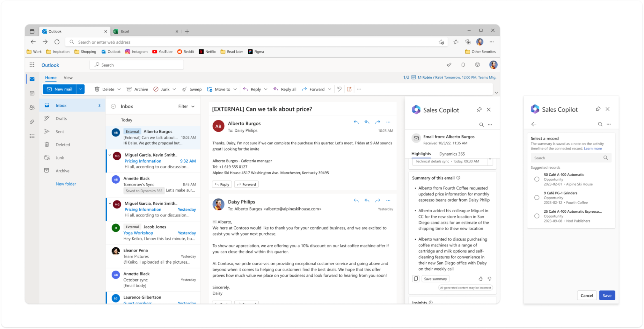Expand the ribbon chevron at toolbar end

(496, 93)
